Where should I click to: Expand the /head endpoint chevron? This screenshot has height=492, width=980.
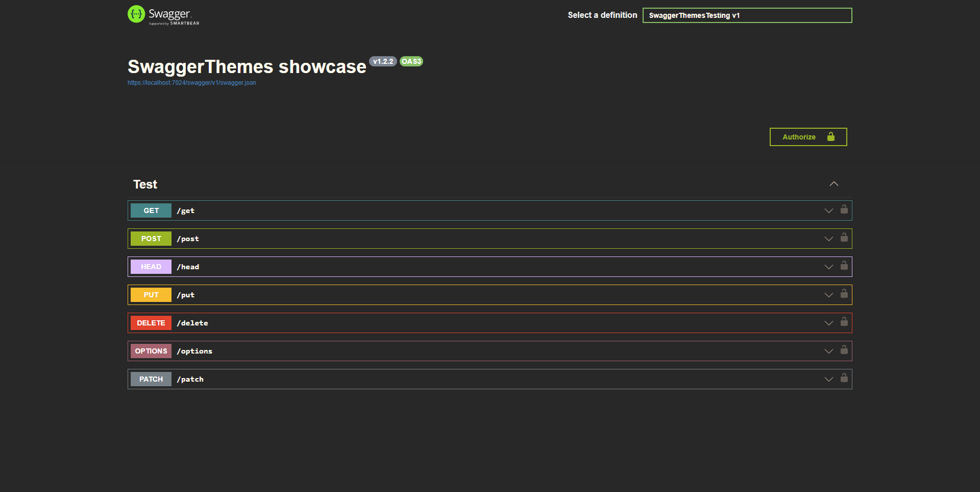829,267
